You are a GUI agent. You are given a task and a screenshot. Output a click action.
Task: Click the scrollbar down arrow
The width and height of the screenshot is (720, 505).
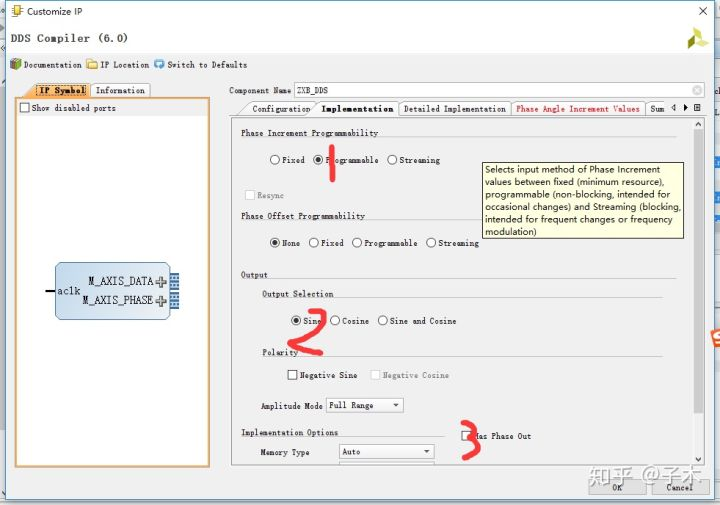(x=698, y=459)
